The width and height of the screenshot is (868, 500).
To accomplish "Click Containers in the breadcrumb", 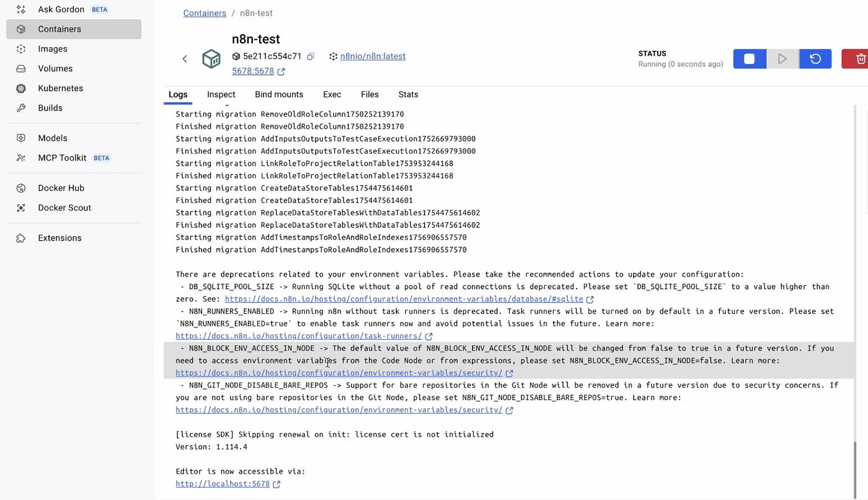I will (x=205, y=13).
